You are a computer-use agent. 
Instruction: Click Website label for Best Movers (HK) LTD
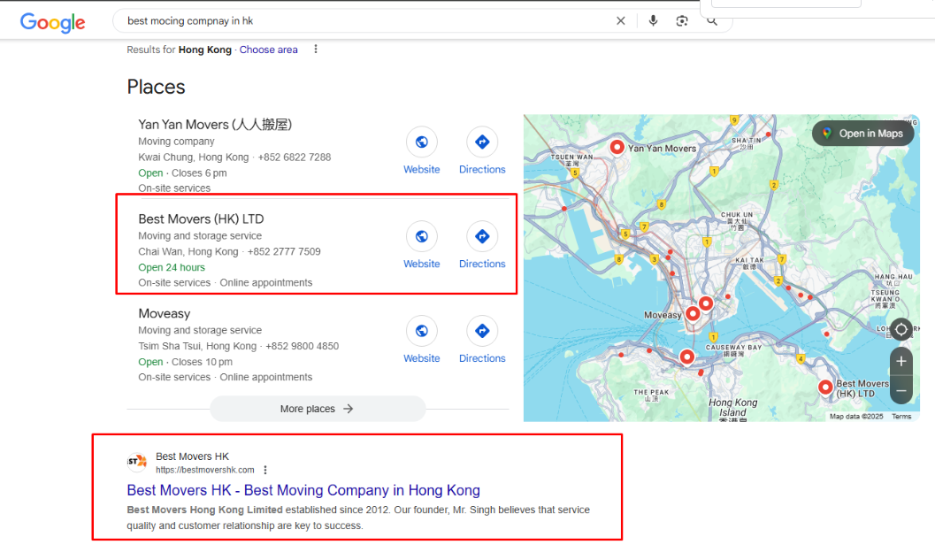click(x=422, y=264)
